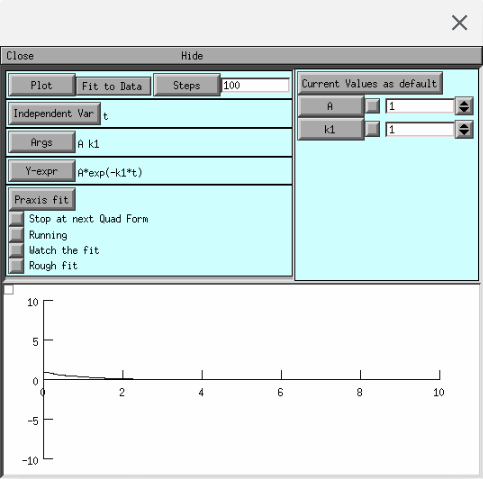This screenshot has height=479, width=483.
Task: Toggle the checkbox next to parameter A
Action: pyautogui.click(x=372, y=106)
